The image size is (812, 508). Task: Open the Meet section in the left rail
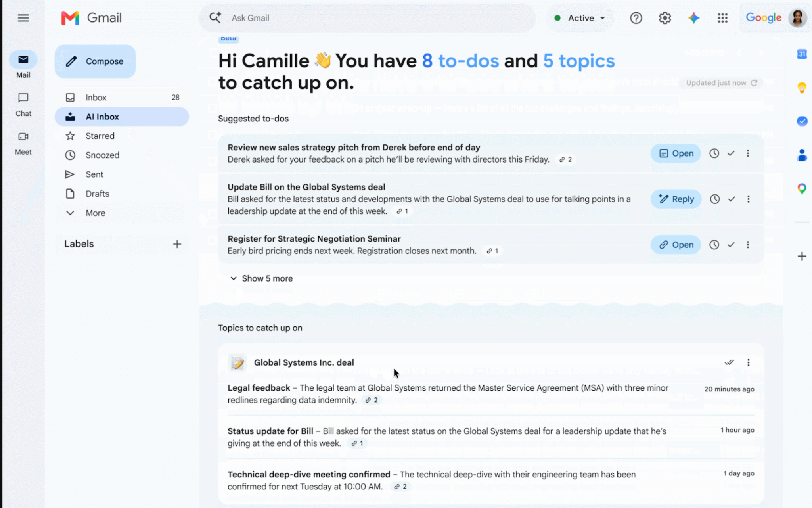[x=23, y=144]
